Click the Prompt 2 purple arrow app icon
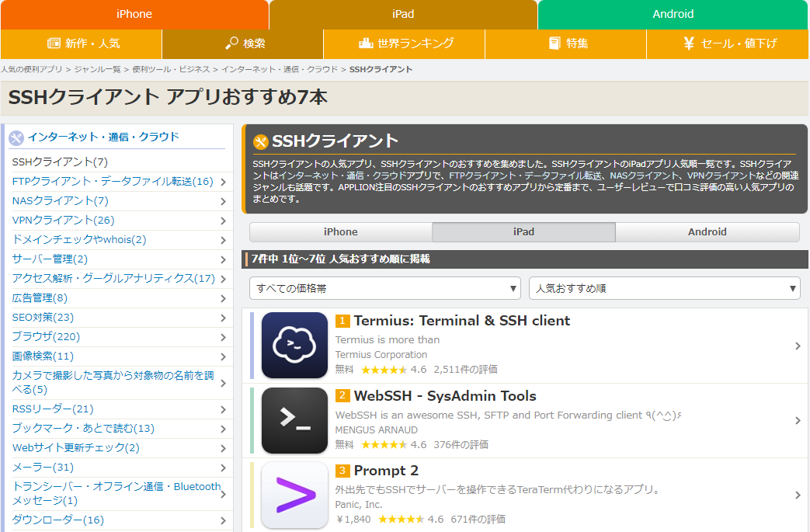The height and width of the screenshot is (532, 810). [x=294, y=495]
